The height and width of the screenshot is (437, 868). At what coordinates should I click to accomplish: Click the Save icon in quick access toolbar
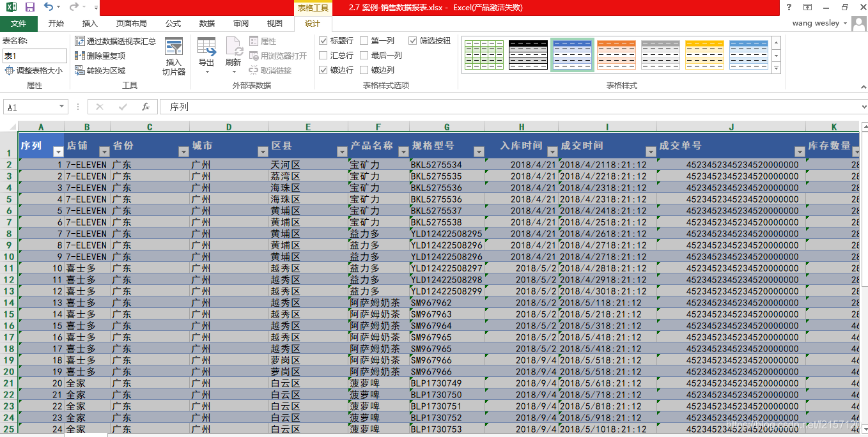[x=30, y=7]
